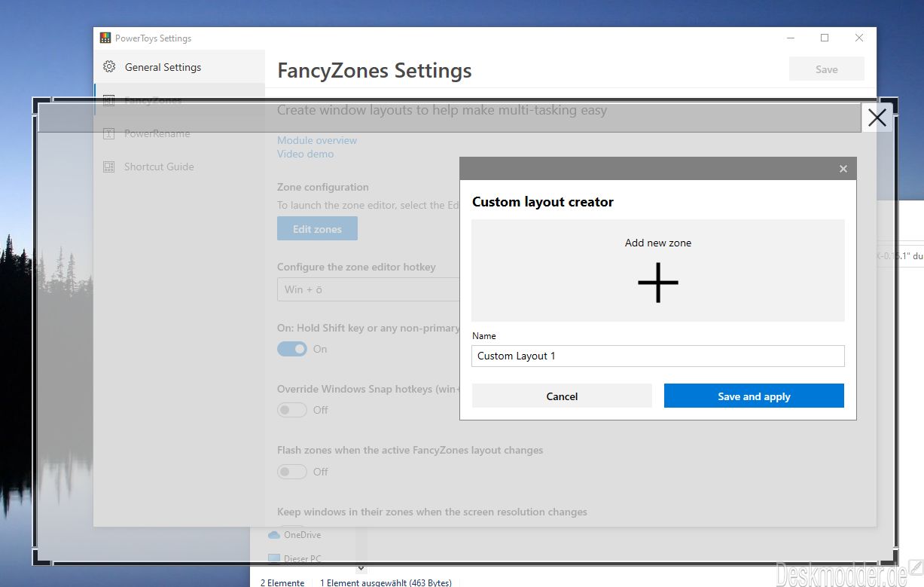Image resolution: width=924 pixels, height=587 pixels.
Task: Select the FancyZones sidebar entry
Action: [x=179, y=100]
